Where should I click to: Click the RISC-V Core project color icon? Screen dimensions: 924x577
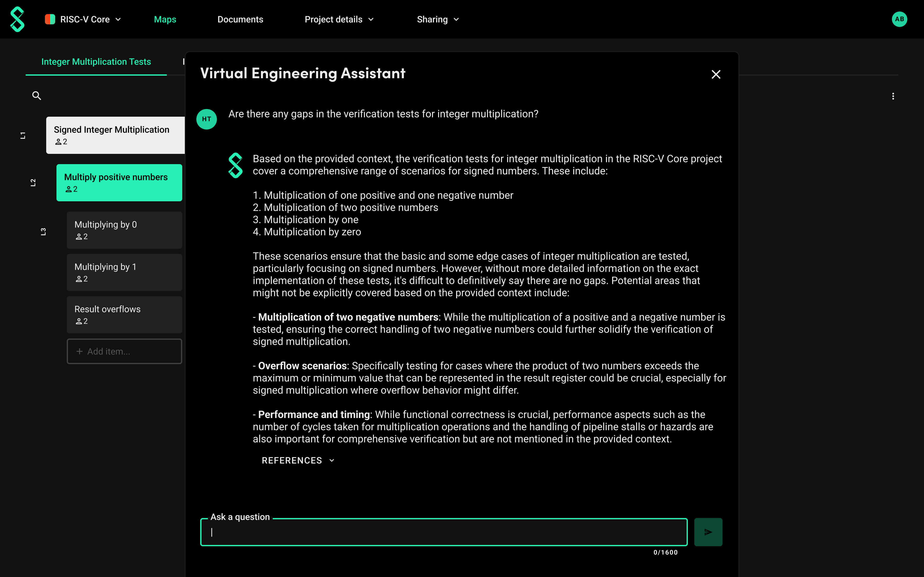point(50,19)
